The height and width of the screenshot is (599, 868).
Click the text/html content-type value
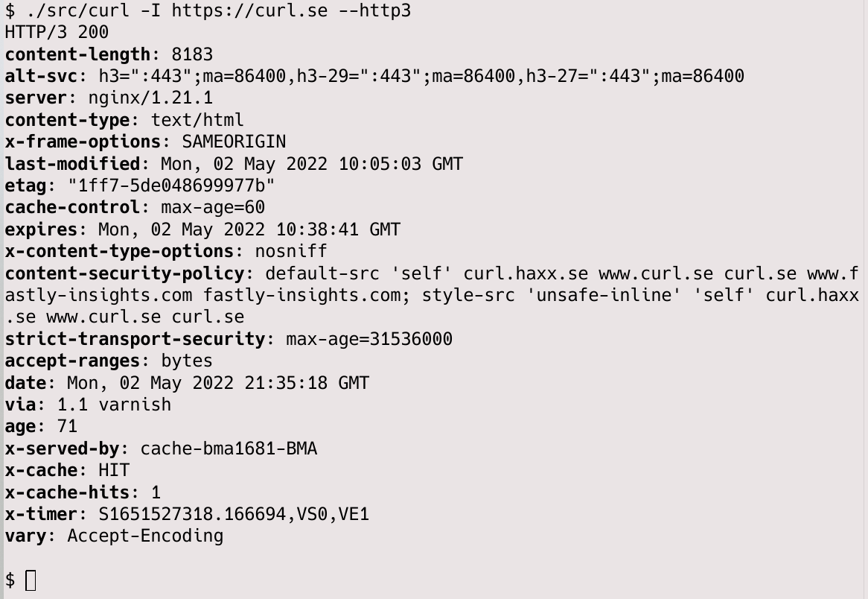197,120
